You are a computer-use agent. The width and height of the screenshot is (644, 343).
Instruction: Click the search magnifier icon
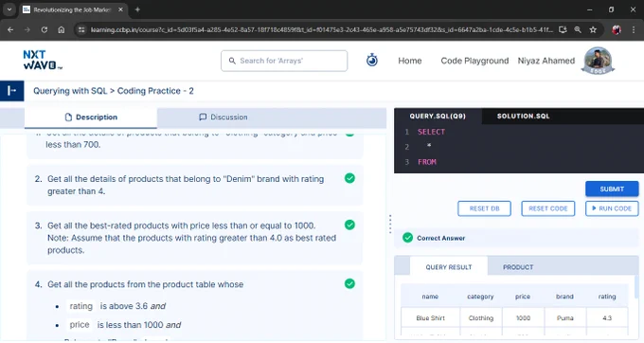click(232, 61)
